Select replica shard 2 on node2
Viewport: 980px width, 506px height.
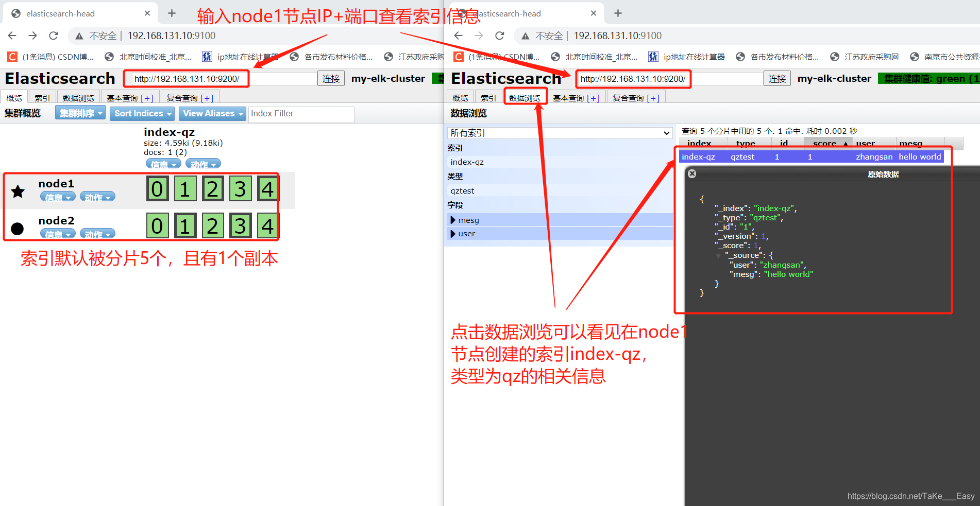(213, 226)
